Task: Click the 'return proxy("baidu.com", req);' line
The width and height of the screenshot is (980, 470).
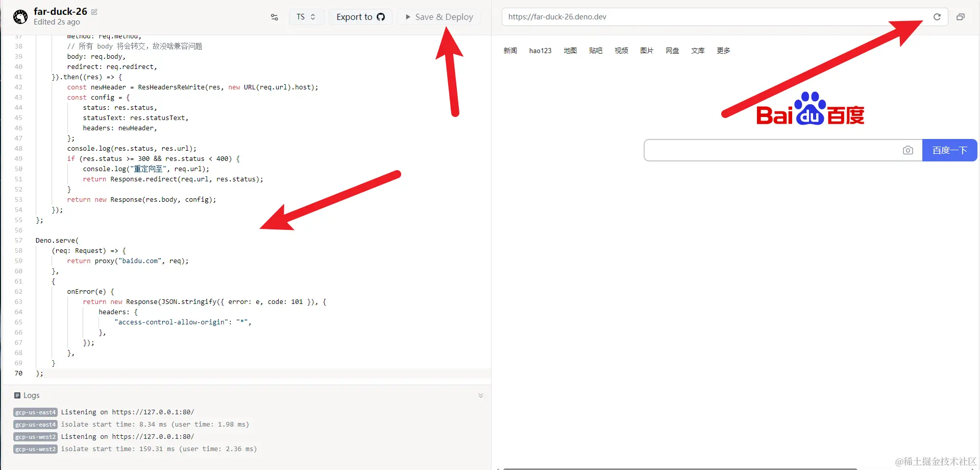Action: (128, 261)
